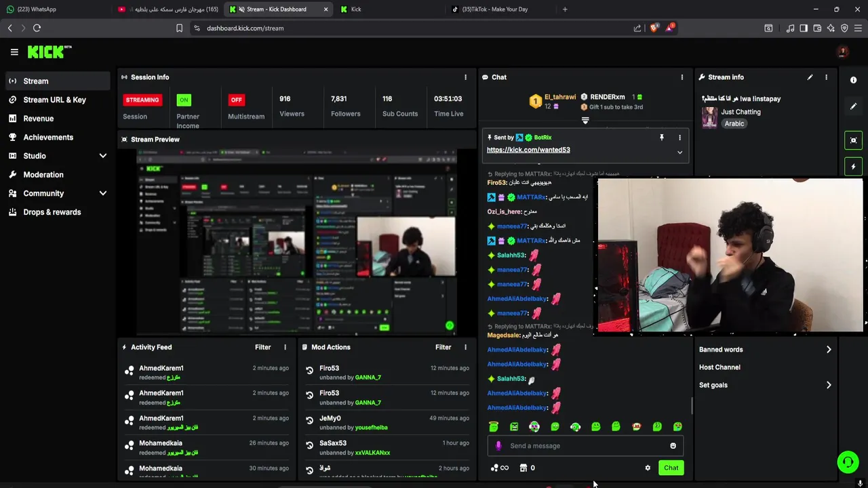Image resolution: width=868 pixels, height=488 pixels.
Task: Open Mod Actions Filter
Action: pos(443,347)
